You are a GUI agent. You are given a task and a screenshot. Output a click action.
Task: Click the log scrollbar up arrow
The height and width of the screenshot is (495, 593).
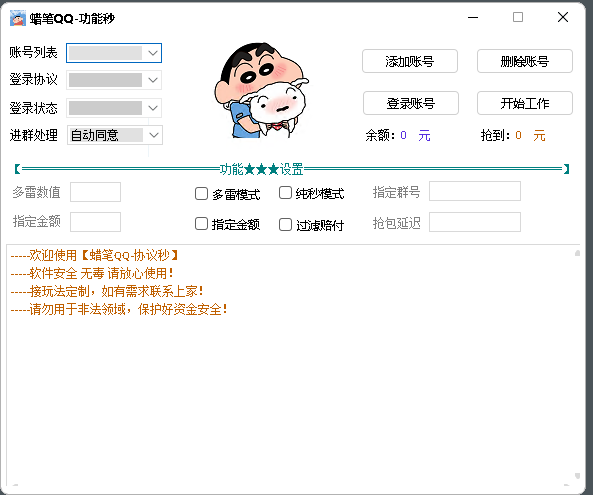pos(577,253)
